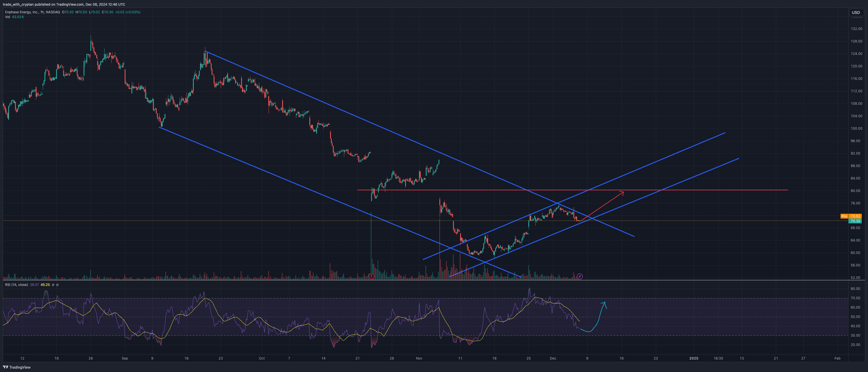Viewport: 868px width, 372px height.
Task: Click the change value +0.02 (+0.03%)
Action: 128,12
